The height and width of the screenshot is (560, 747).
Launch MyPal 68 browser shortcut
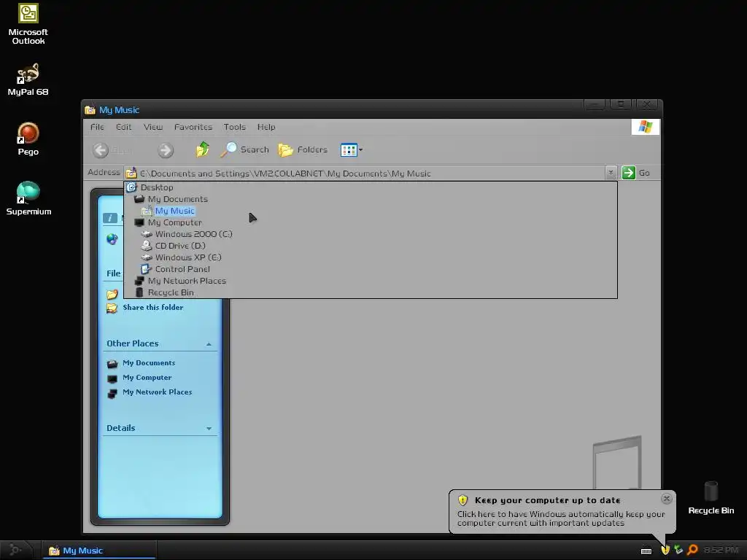pyautogui.click(x=28, y=79)
